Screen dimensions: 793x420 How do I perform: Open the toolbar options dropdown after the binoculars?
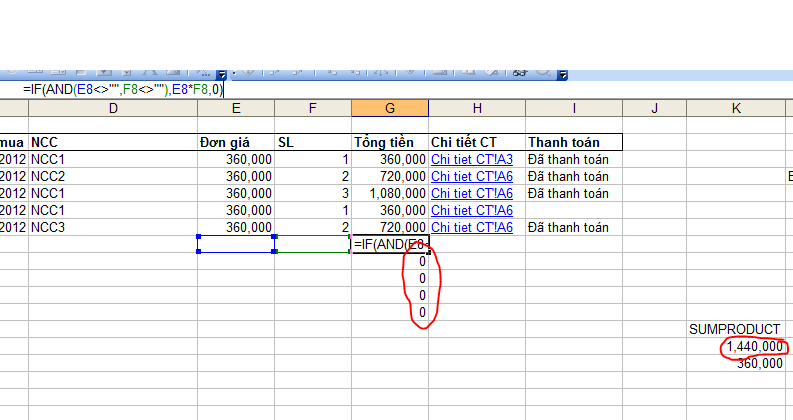tap(562, 75)
